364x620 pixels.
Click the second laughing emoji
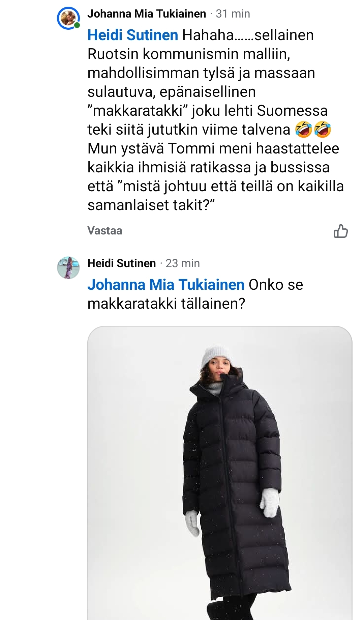tap(323, 130)
